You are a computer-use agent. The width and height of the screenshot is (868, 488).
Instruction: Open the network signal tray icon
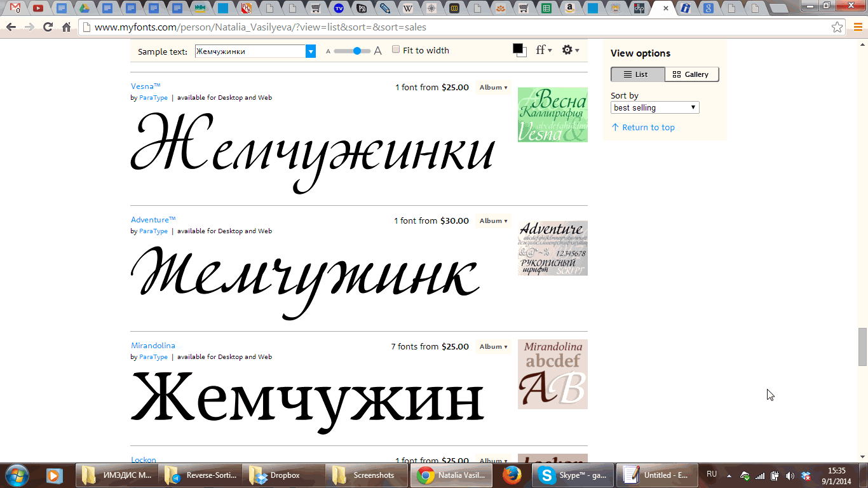760,475
